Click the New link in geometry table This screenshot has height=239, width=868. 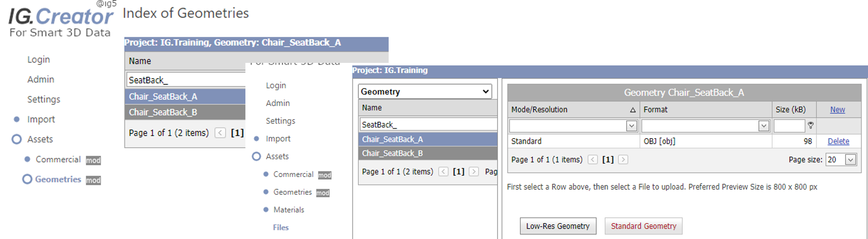(837, 110)
